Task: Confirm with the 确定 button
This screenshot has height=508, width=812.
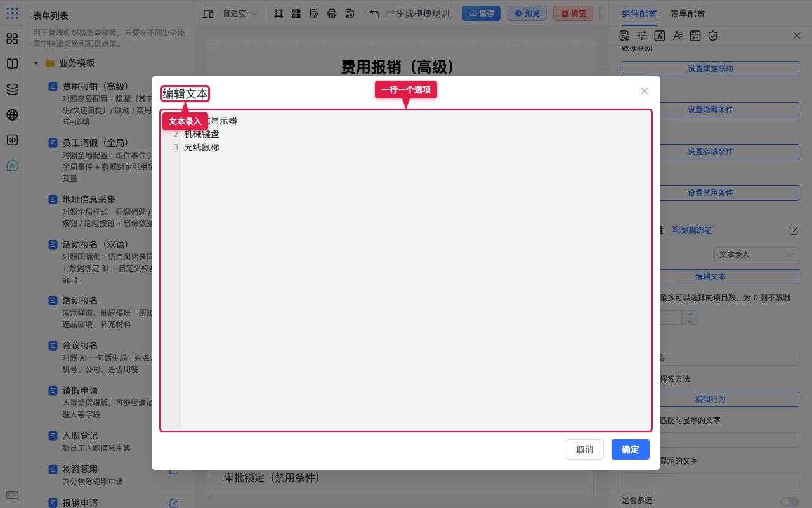Action: (631, 450)
